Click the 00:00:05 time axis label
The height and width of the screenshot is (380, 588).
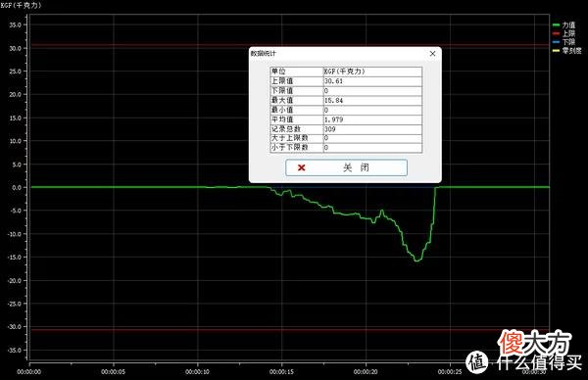[114, 372]
